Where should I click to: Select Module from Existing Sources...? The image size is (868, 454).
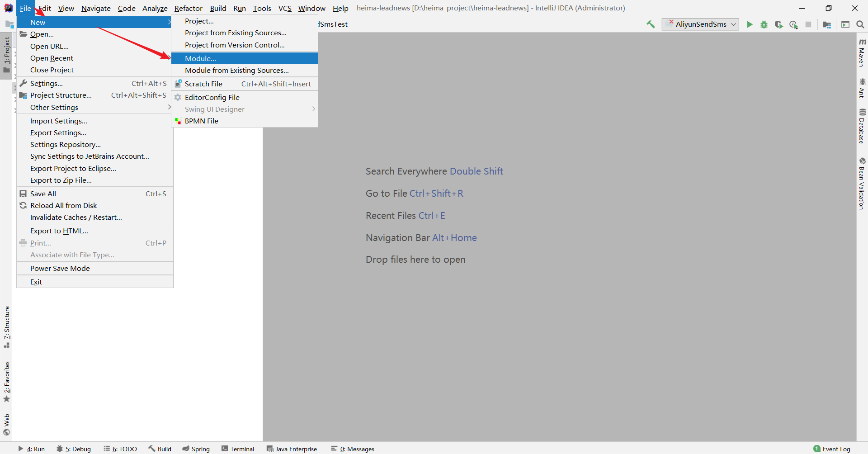245,70
